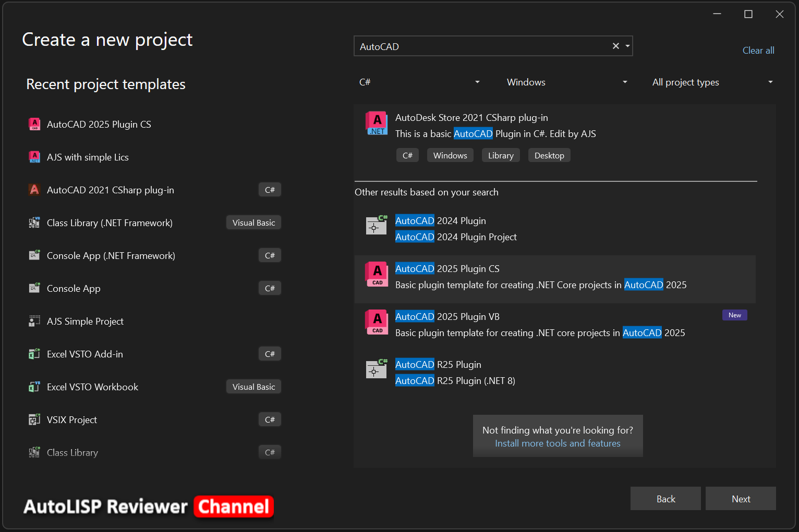Click the C# tag under AutoDesk Store result

(407, 155)
